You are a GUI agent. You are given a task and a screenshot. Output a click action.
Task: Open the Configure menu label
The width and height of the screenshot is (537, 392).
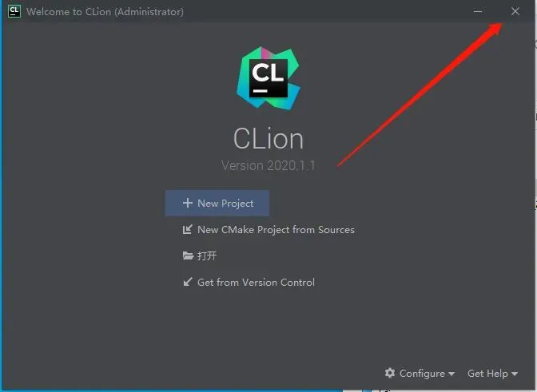pos(422,373)
